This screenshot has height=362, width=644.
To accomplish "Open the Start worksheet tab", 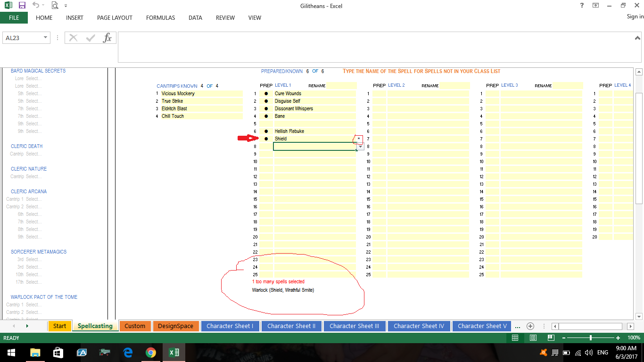I will click(60, 326).
